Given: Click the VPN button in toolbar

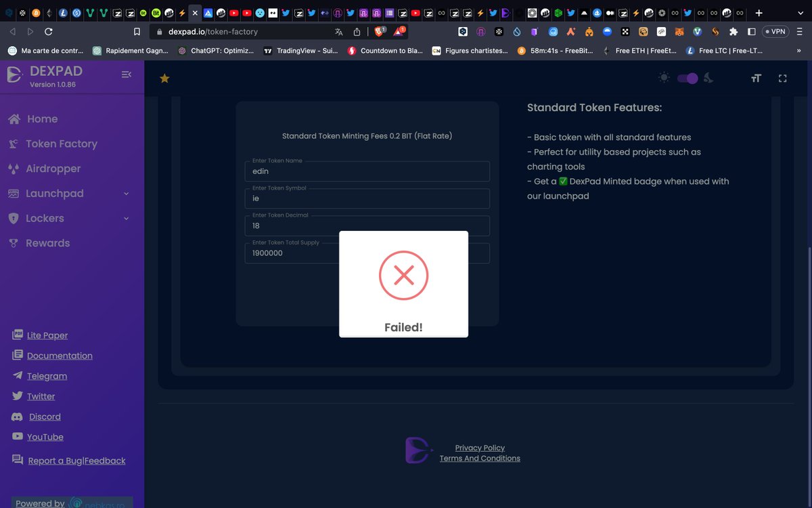Looking at the screenshot, I should click(775, 31).
